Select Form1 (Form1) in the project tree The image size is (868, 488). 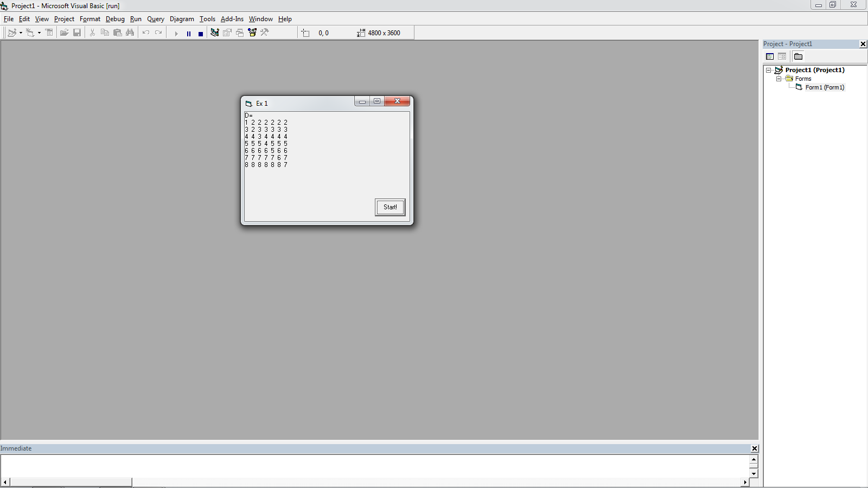[x=825, y=87]
